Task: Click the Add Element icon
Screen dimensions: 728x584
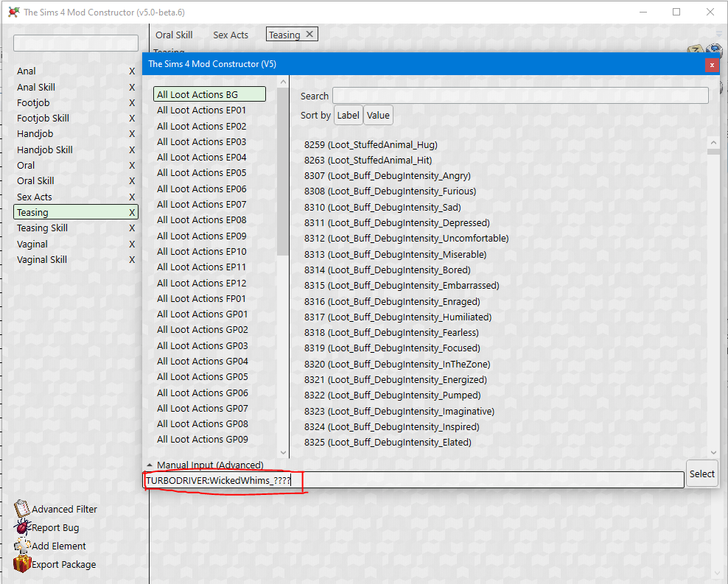Action: tap(22, 546)
